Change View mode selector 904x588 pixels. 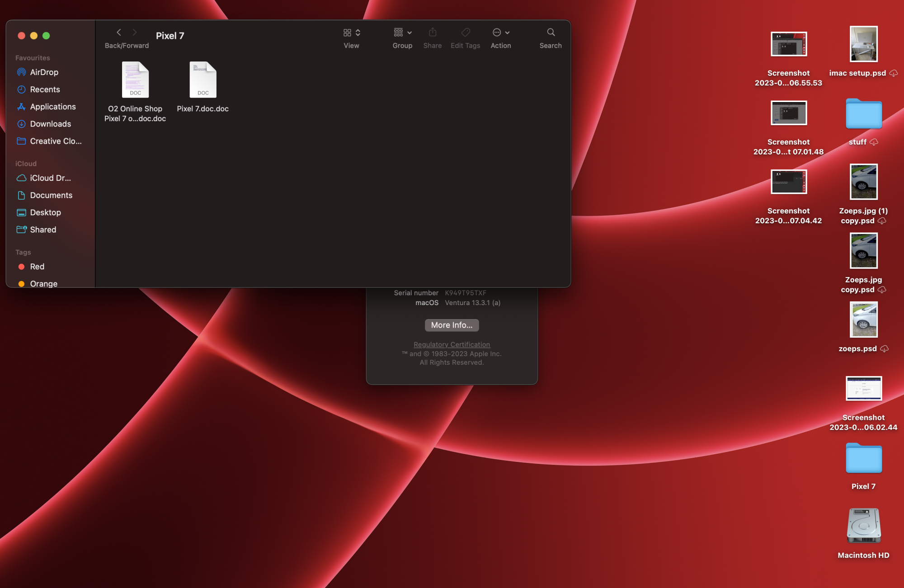(351, 33)
